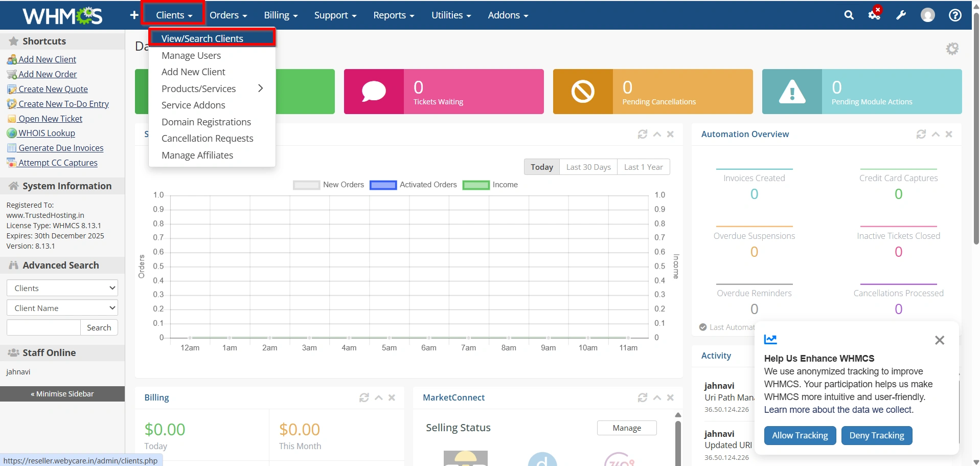Click Allow Tracking button
The width and height of the screenshot is (980, 466).
tap(800, 435)
